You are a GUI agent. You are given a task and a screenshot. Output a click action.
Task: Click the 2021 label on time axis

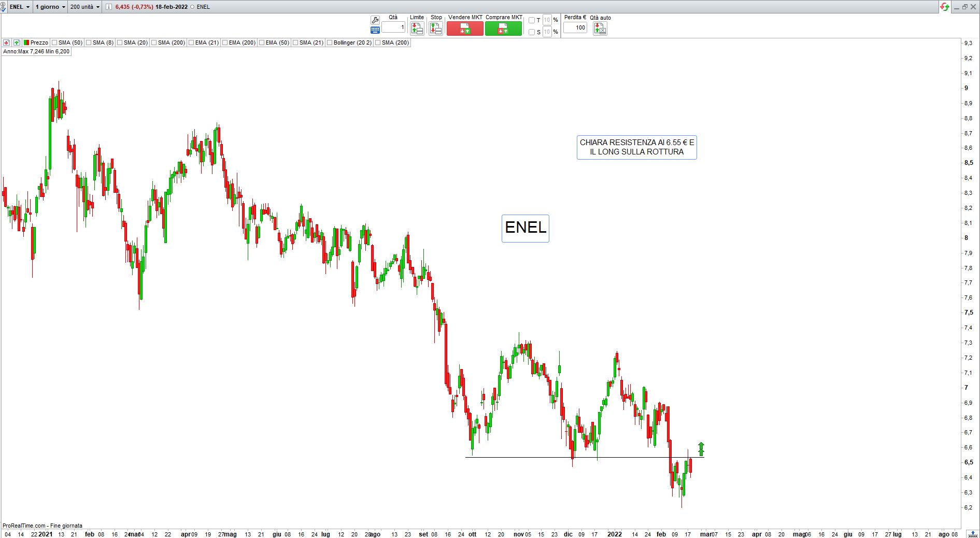[46, 534]
